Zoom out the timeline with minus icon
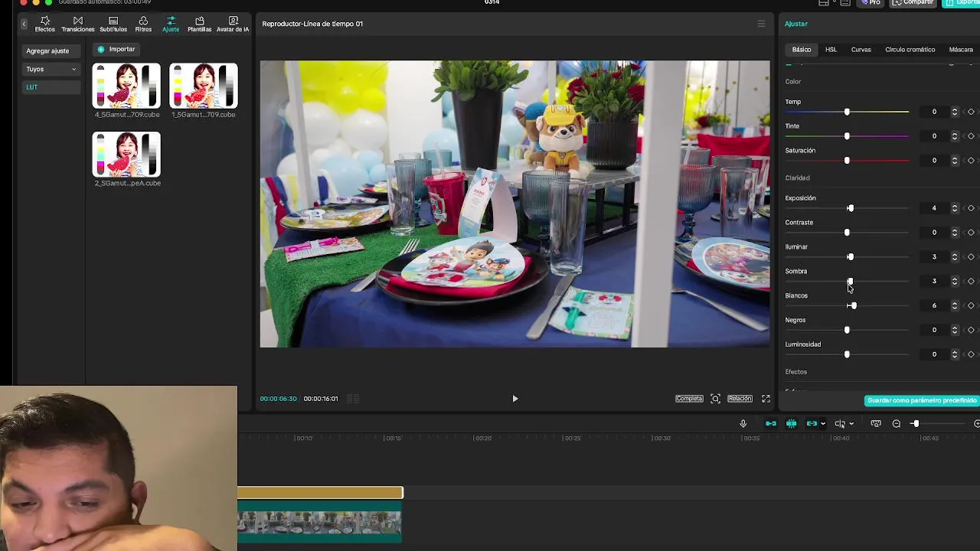 point(897,423)
